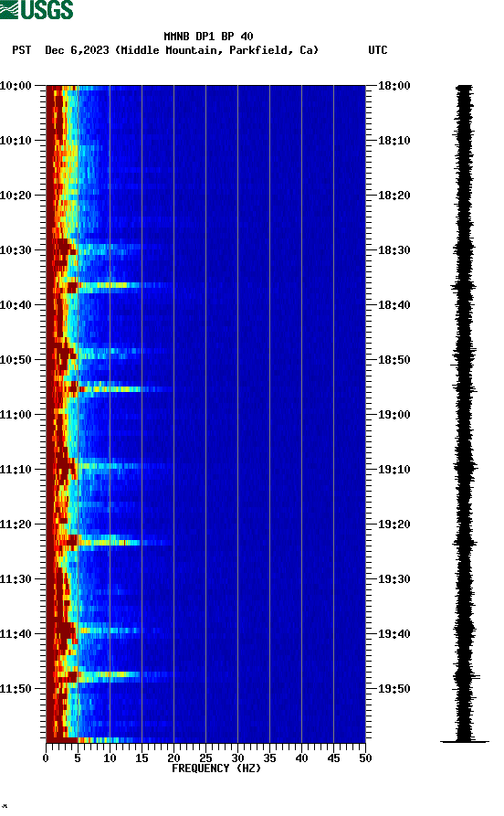The image size is (504, 816).
Task: Click the "11:20" PST time label
Action: (16, 525)
